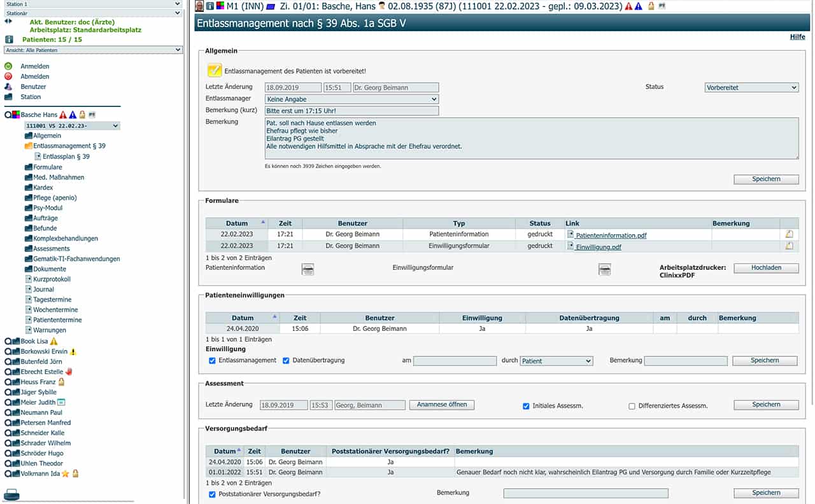
Task: Click the red Abmelden icon
Action: [x=8, y=76]
